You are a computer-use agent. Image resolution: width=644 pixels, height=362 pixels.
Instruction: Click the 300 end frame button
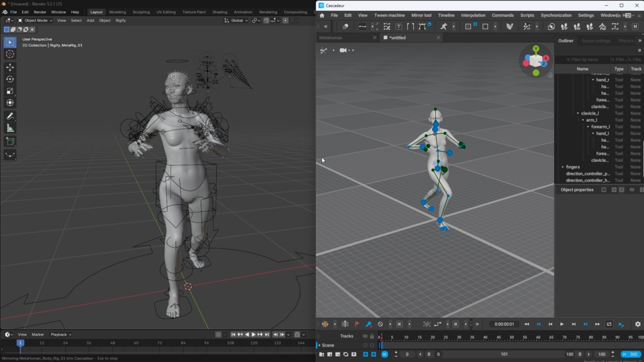[631, 354]
